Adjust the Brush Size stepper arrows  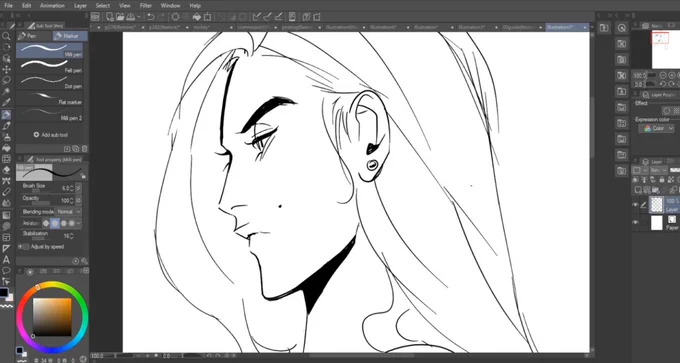click(x=72, y=188)
